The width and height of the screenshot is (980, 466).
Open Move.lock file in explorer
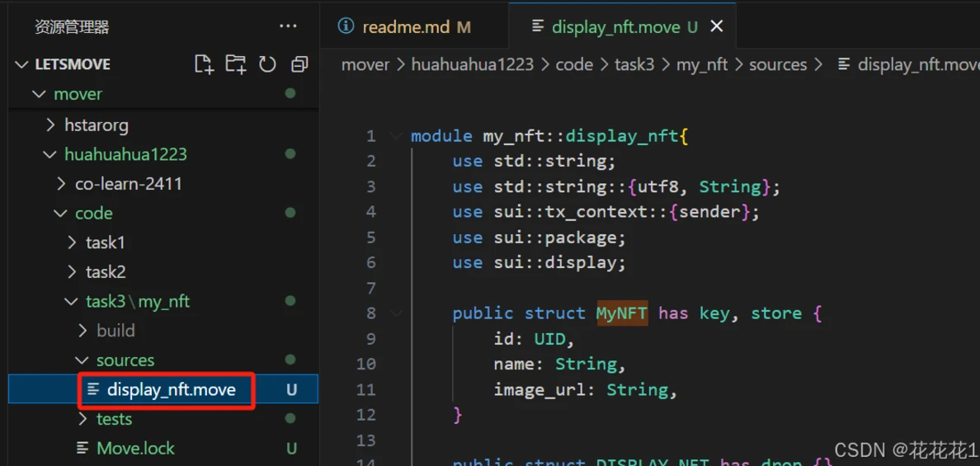(135, 449)
